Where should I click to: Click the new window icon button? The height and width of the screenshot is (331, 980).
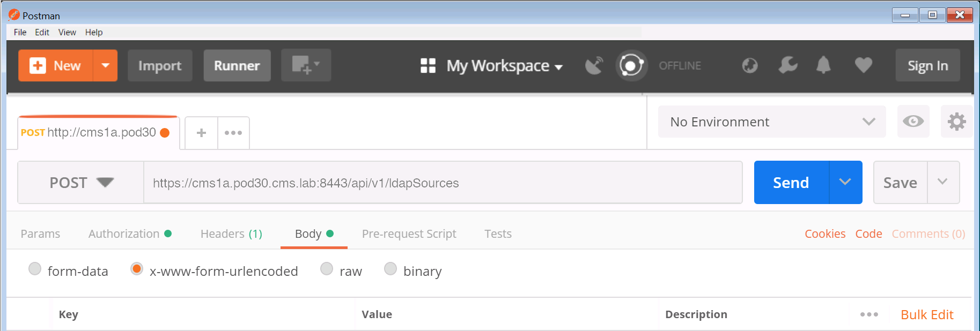(305, 65)
